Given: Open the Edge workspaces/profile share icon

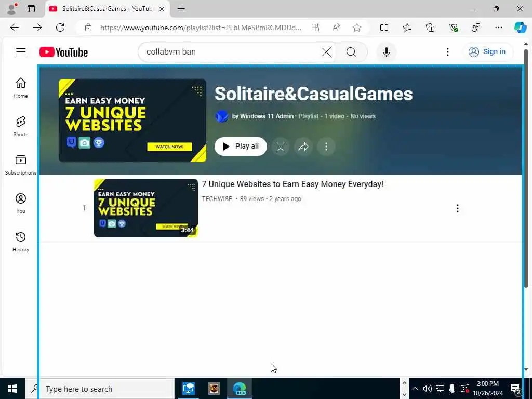Looking at the screenshot, I should click(x=476, y=28).
